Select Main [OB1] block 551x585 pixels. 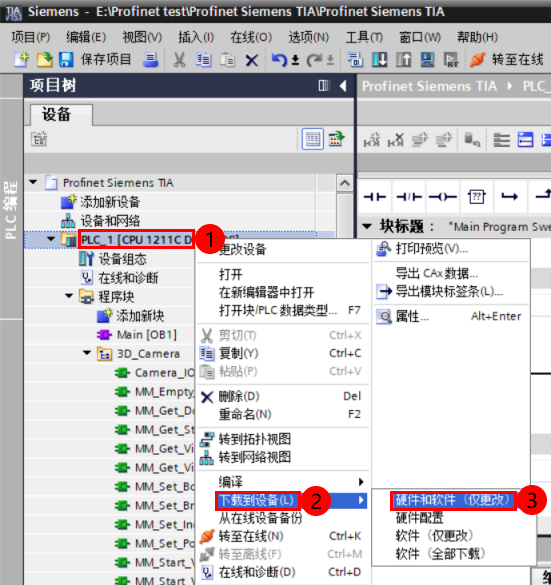(x=147, y=335)
